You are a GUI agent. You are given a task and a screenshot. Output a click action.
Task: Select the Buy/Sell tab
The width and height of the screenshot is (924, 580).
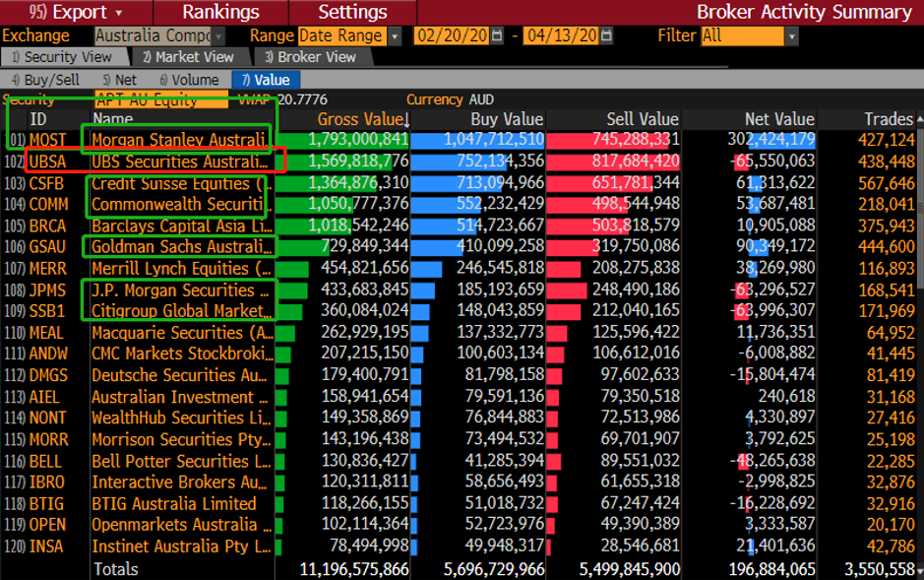45,80
